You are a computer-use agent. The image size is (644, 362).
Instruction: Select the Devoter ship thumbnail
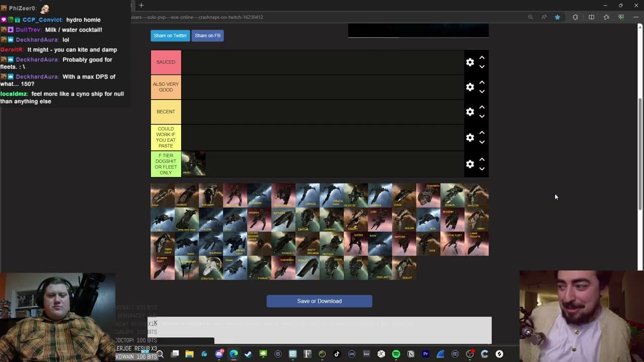coord(477,196)
